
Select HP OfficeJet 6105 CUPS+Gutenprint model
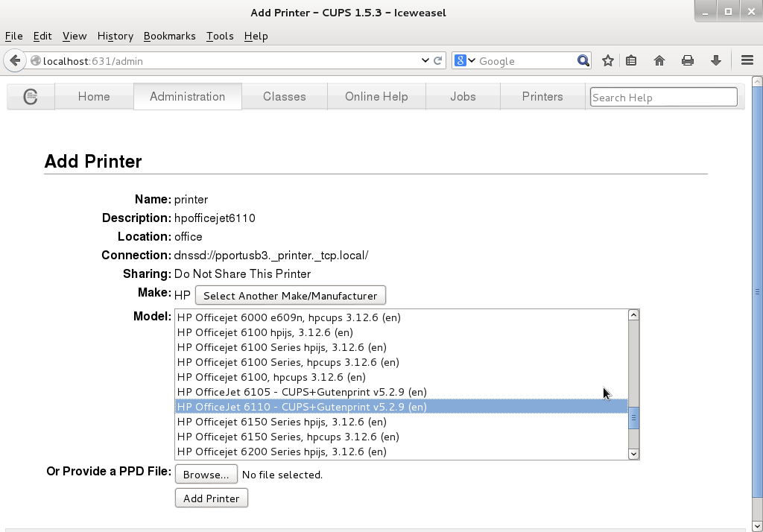tap(402, 393)
